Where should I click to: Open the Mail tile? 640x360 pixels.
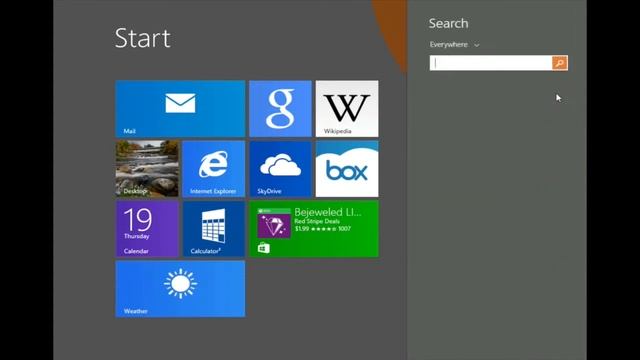[180, 109]
